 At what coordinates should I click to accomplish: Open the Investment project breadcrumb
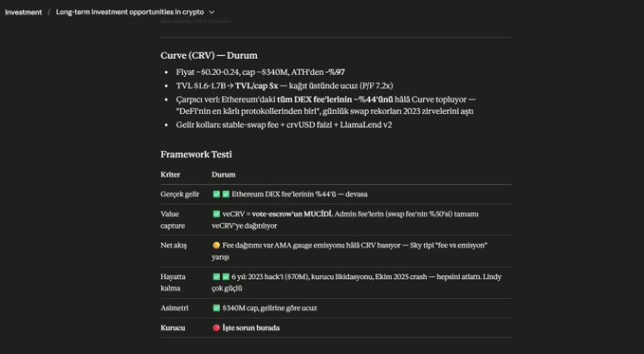[x=24, y=12]
